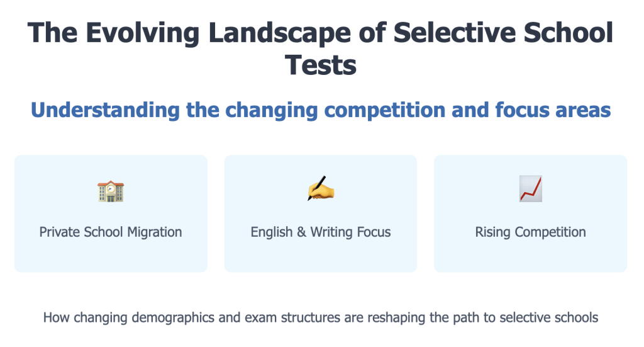
Task: Click the school building icon
Action: click(111, 191)
